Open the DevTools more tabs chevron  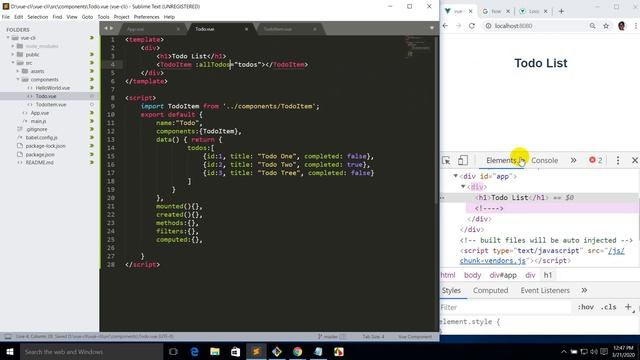coord(573,160)
